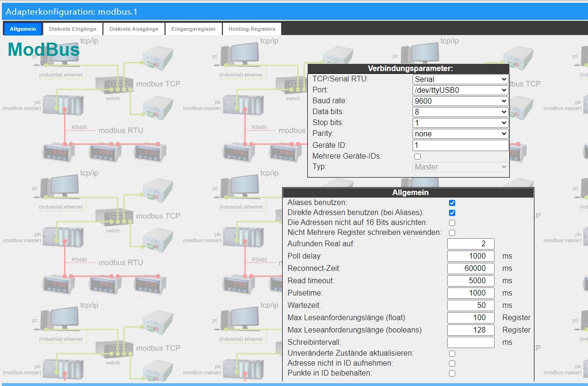Screen dimensions: 588x386
Task: Check Unveränderte Zustände aktualisieren checkbox
Action: click(x=452, y=353)
